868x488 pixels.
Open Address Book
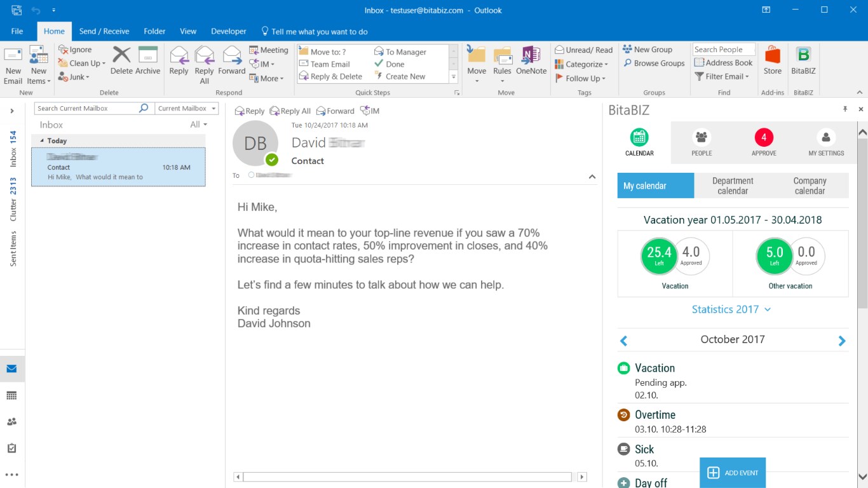pos(723,63)
